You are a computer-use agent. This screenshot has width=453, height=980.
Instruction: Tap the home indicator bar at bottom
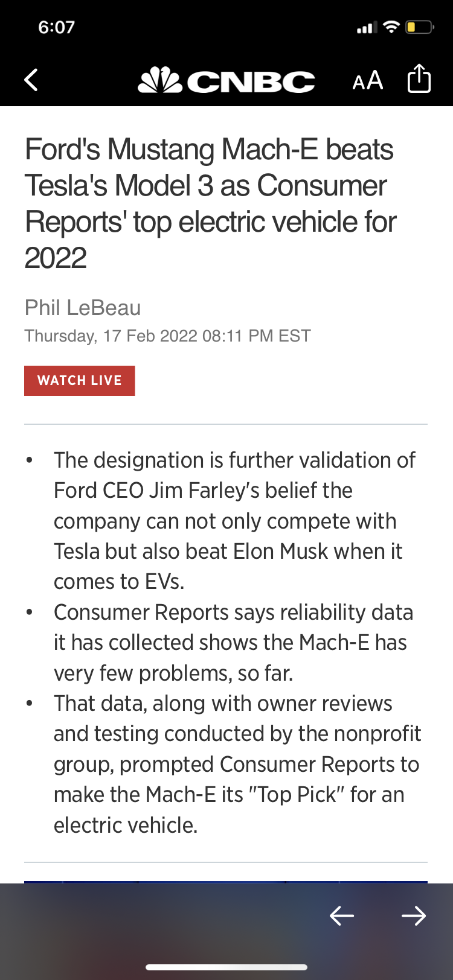tap(226, 967)
